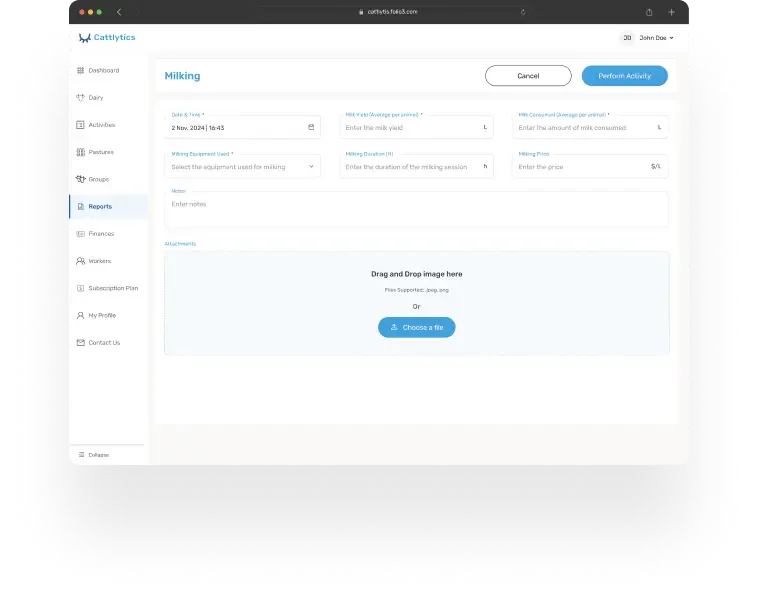Open the Groups cattle icon

[80, 179]
